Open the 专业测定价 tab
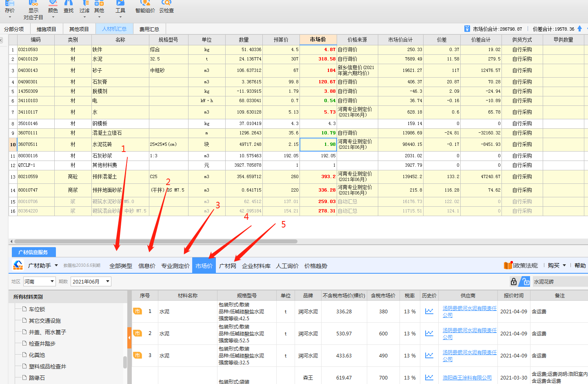 pyautogui.click(x=175, y=266)
